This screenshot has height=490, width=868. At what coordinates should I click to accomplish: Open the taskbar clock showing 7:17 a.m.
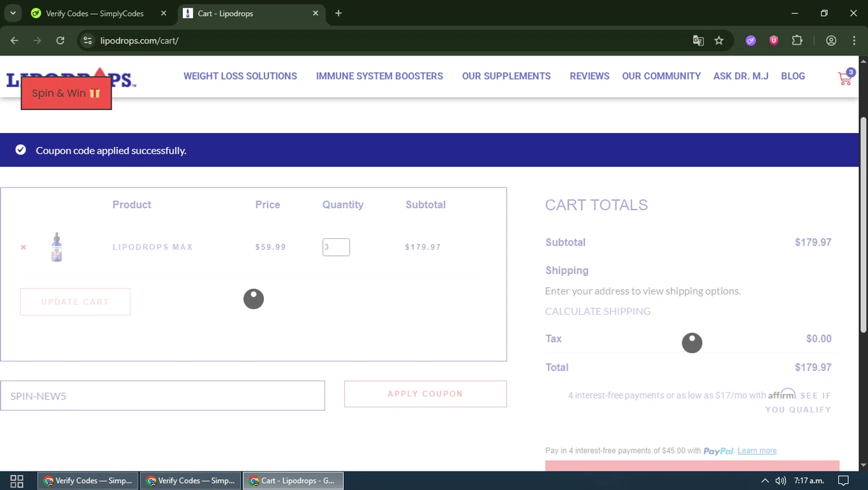pos(809,481)
